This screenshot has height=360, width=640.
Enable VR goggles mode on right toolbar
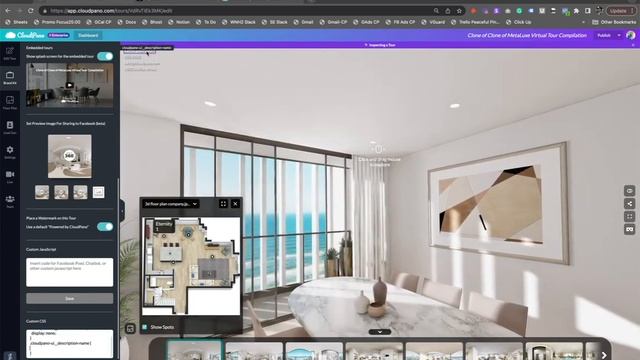click(x=629, y=229)
